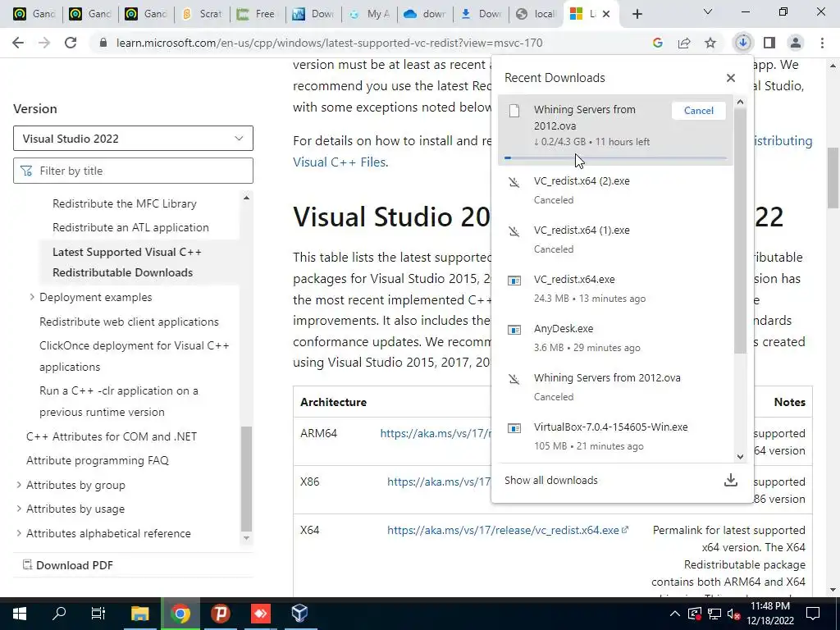Click the browser forward arrow
Screen dimensions: 840x630
coord(44,43)
